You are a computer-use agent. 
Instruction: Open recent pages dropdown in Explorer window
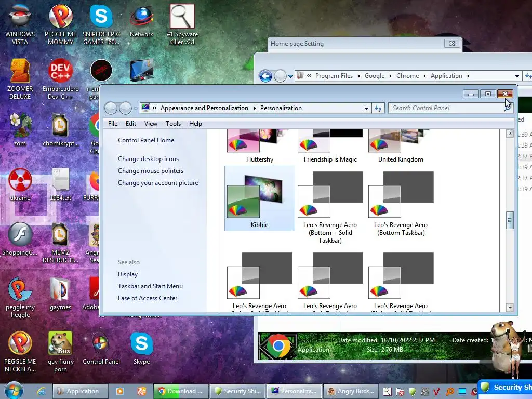[290, 76]
